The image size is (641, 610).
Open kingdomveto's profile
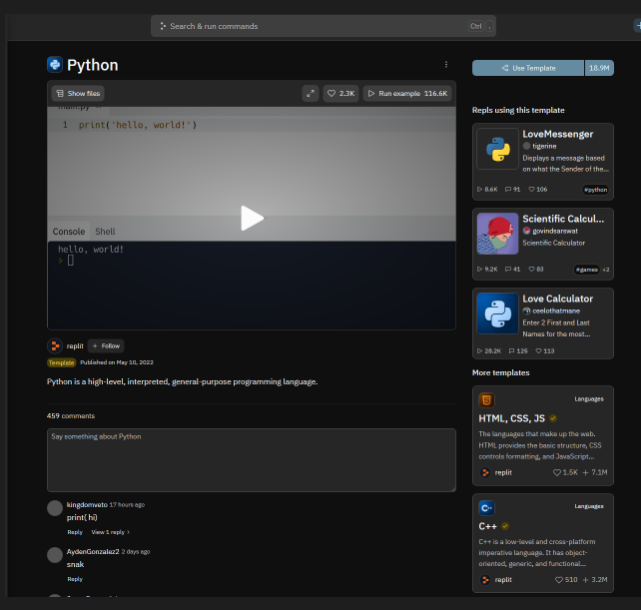87,505
